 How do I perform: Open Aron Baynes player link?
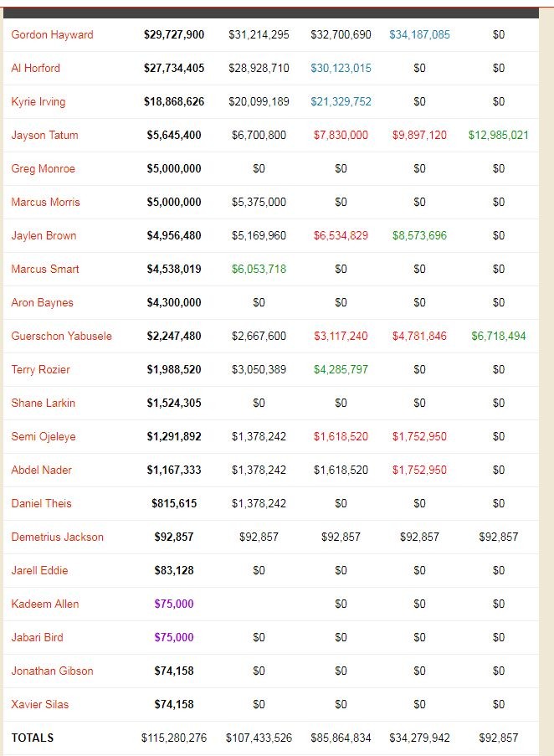coord(42,302)
